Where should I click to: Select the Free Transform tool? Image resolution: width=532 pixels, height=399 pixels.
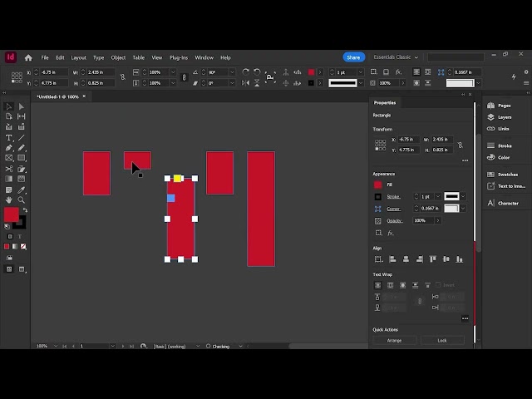pyautogui.click(x=21, y=169)
